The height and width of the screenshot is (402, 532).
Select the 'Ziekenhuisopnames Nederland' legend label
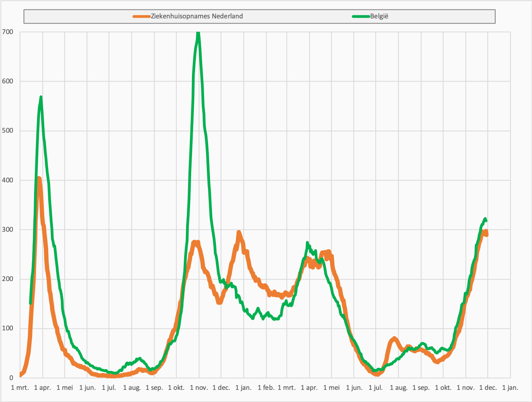tap(197, 16)
